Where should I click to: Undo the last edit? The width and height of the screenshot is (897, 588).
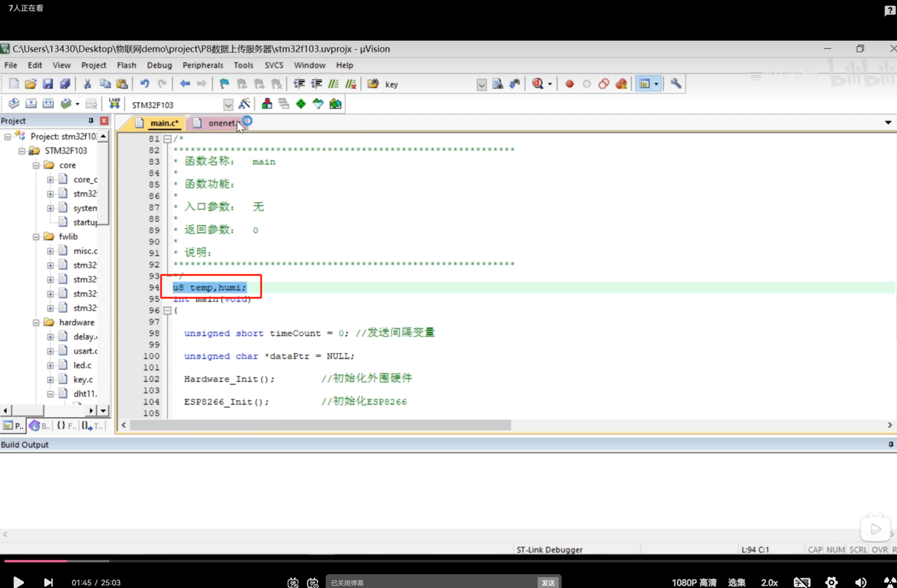click(x=145, y=84)
